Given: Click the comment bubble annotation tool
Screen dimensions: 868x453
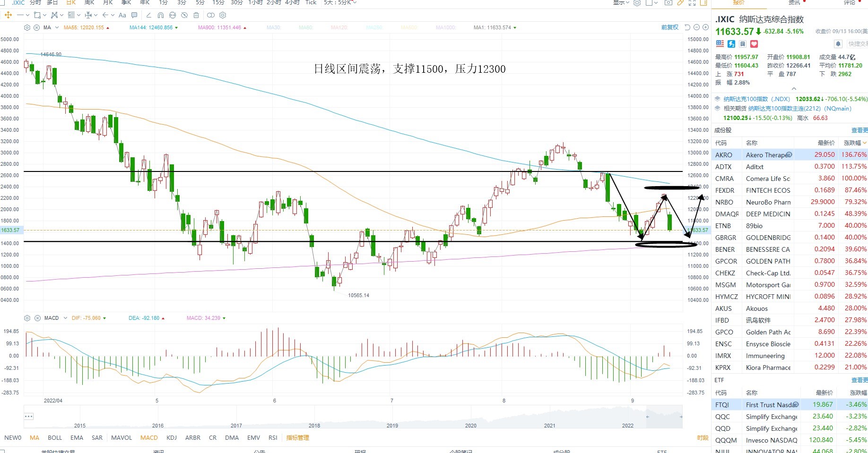Looking at the screenshot, I should pos(134,15).
